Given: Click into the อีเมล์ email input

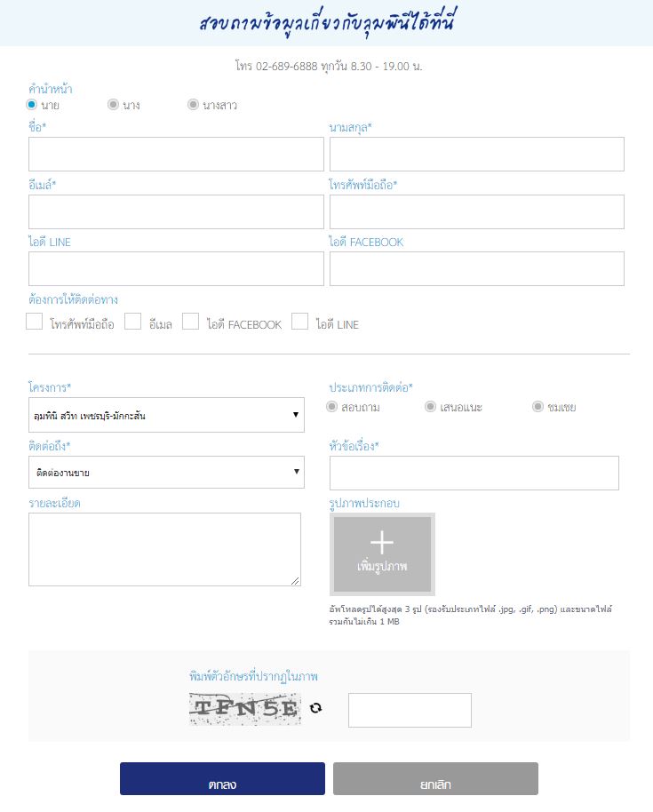Looking at the screenshot, I should point(176,212).
